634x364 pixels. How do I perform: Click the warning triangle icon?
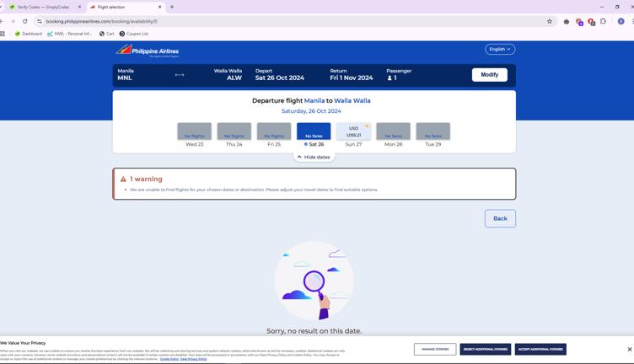[123, 179]
